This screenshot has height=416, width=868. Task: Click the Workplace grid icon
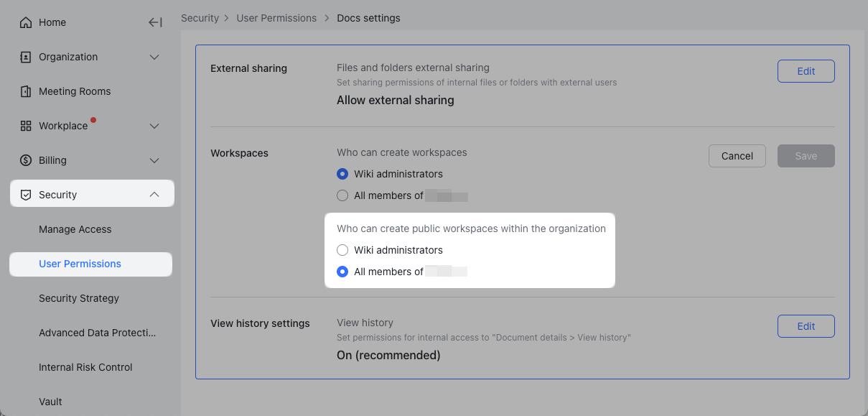pos(26,126)
